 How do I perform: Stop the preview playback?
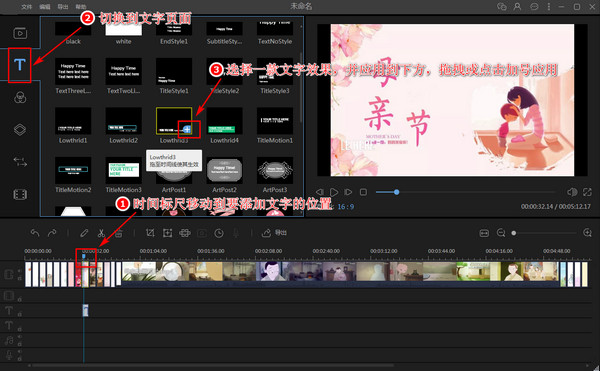pos(363,192)
